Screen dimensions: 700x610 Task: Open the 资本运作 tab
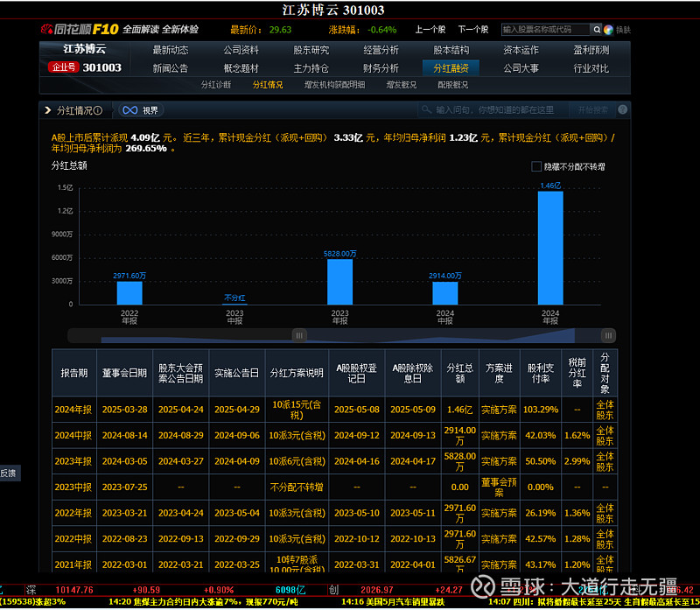(x=521, y=50)
